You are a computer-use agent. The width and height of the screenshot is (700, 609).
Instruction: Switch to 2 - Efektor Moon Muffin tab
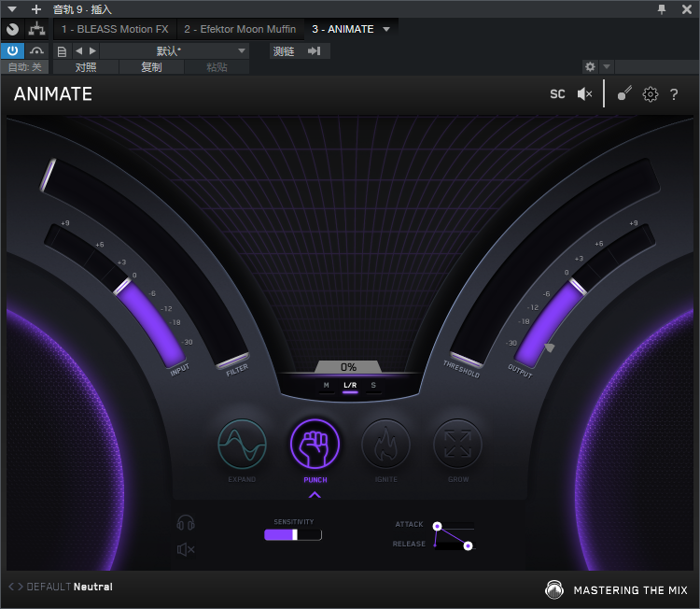(240, 29)
